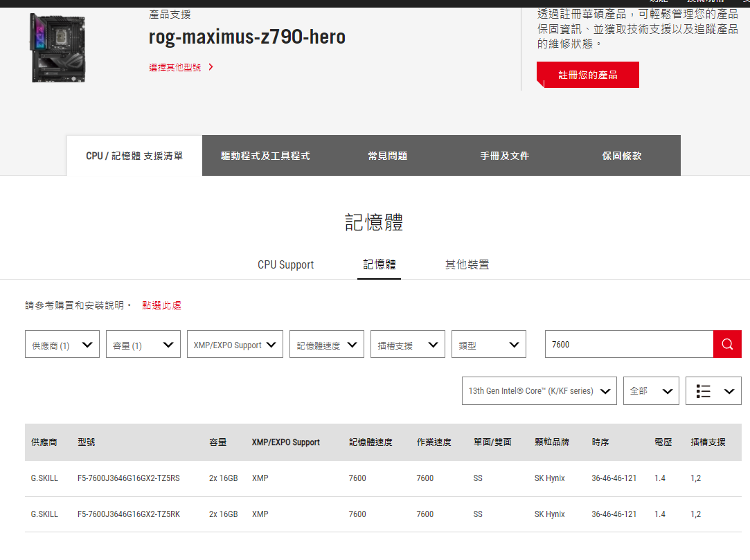Click the arrow next to 選擇其他型號

click(211, 67)
